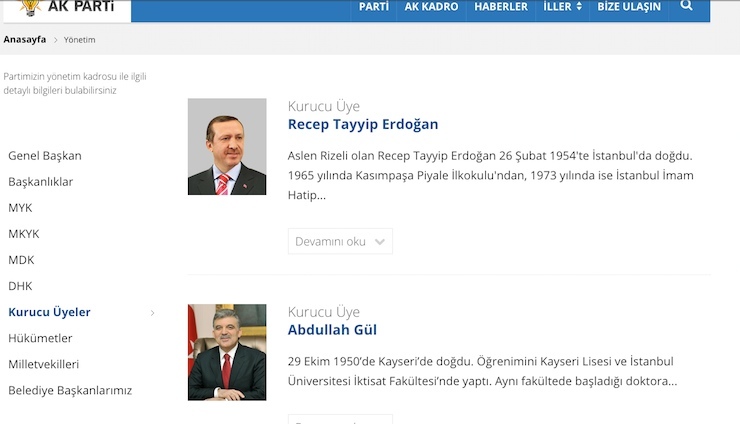
Task: Click Abdullah Gül portrait thumbnail
Action: tap(227, 352)
